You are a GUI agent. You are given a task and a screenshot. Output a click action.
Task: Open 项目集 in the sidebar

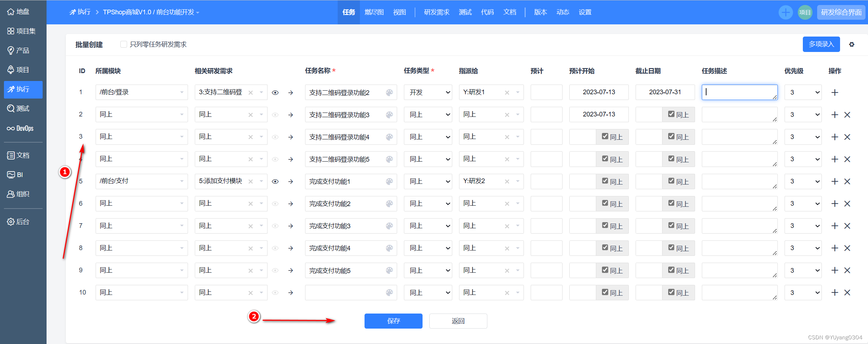[21, 31]
